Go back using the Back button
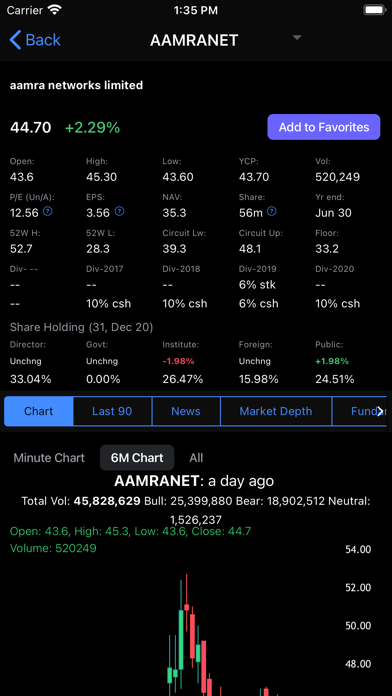 (35, 40)
